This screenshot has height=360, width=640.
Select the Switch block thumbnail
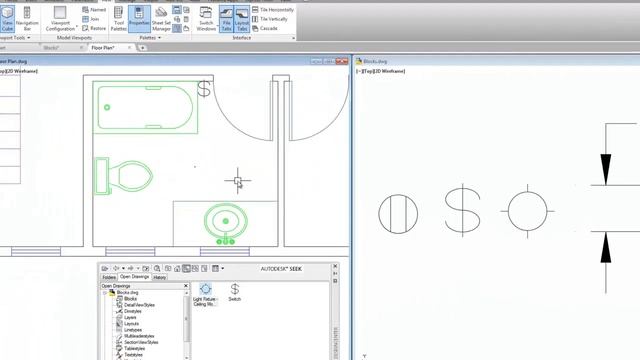(x=235, y=292)
